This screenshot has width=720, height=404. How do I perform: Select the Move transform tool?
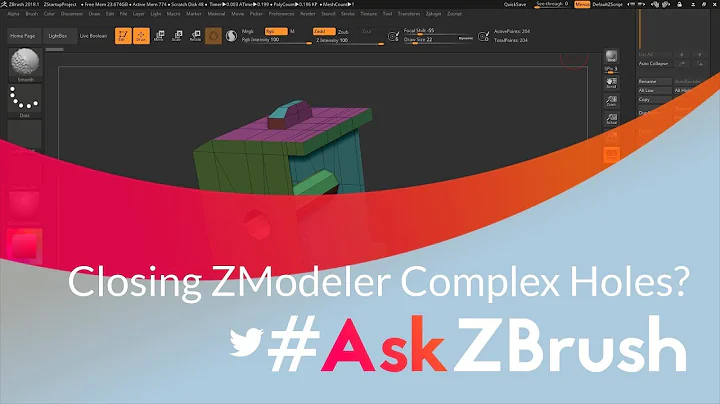[x=159, y=36]
